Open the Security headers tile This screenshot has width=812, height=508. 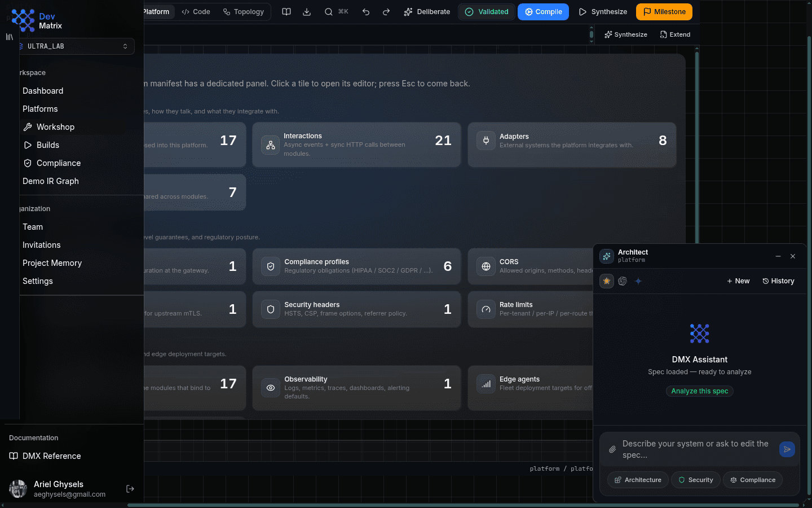pyautogui.click(x=356, y=309)
